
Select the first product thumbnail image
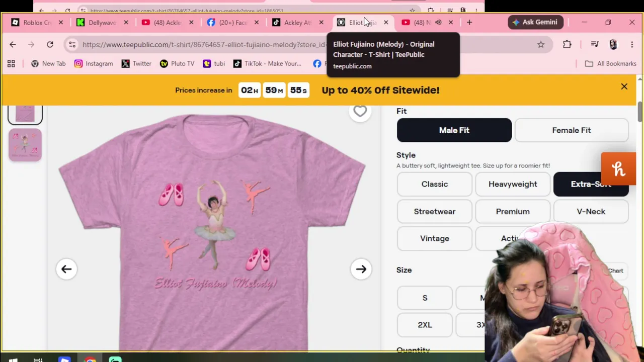[x=25, y=115]
